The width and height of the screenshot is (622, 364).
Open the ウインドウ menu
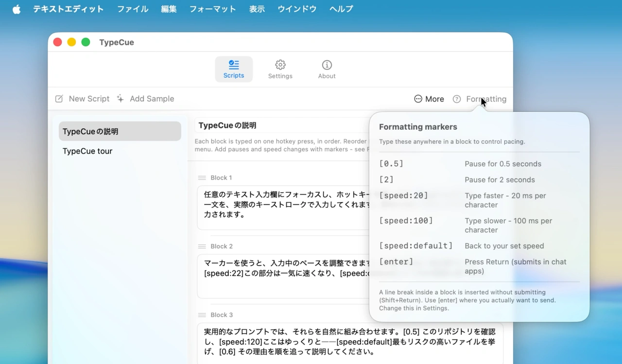click(x=297, y=9)
